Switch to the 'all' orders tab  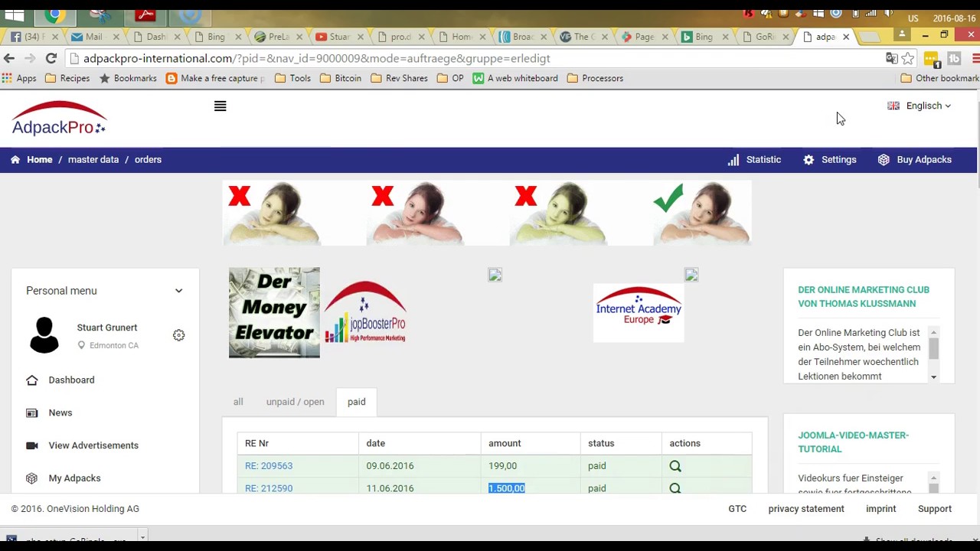click(x=238, y=402)
